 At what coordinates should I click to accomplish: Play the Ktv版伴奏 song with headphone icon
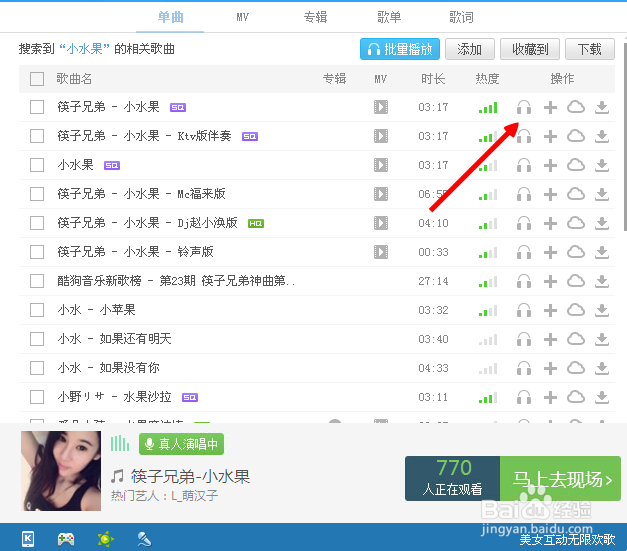pyautogui.click(x=524, y=136)
